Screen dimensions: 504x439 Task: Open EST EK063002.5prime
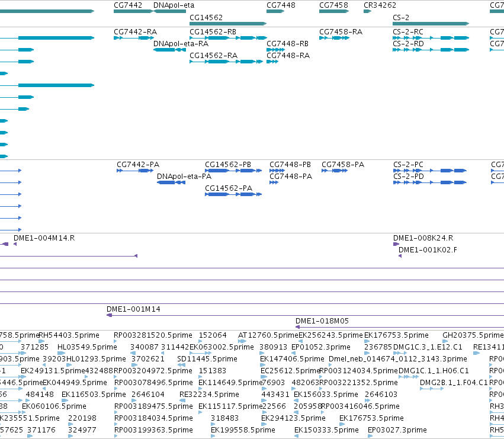(221, 347)
